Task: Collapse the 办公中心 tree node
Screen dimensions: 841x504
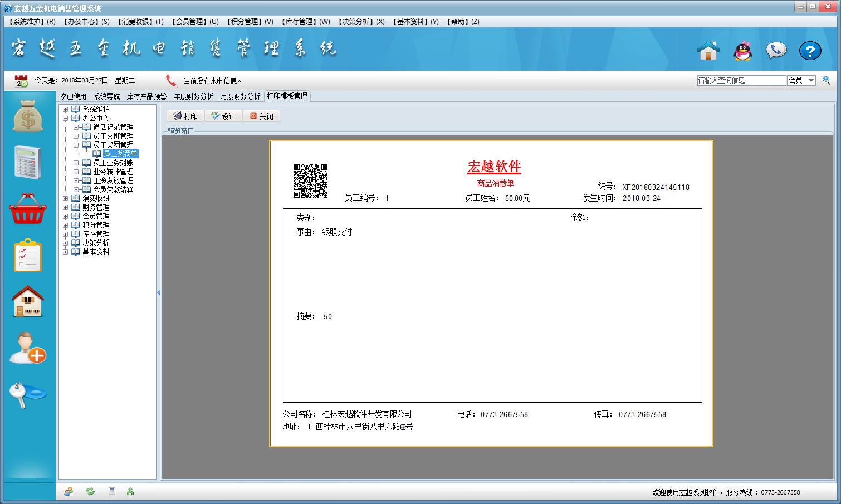Action: 66,119
